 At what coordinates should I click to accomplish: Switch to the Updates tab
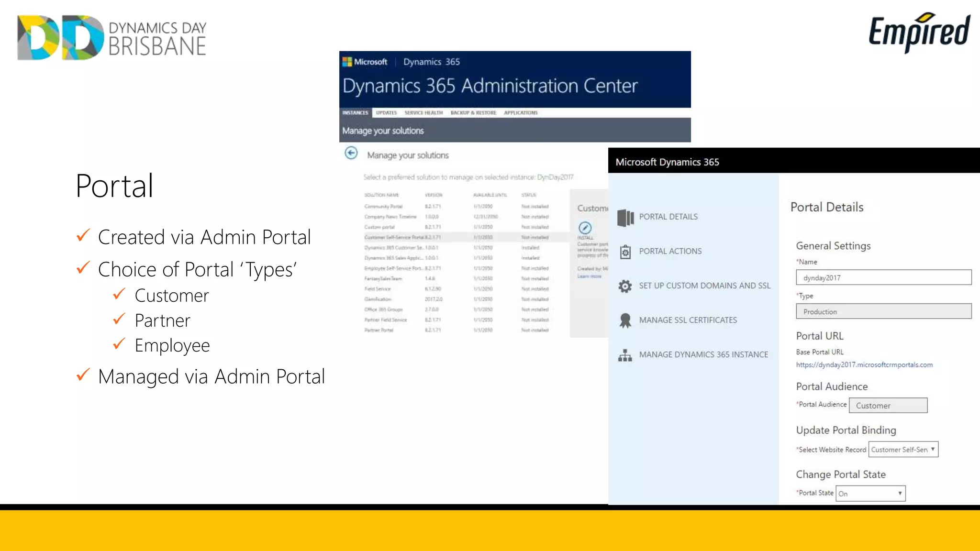(386, 113)
